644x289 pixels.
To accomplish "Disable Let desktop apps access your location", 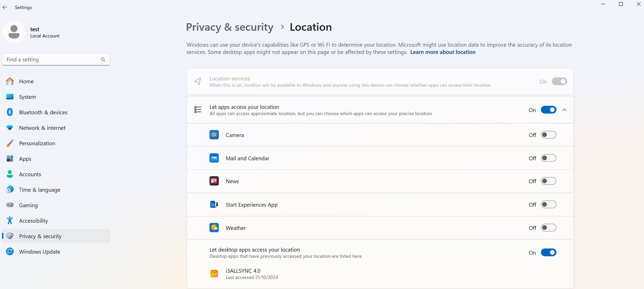I will coord(548,253).
